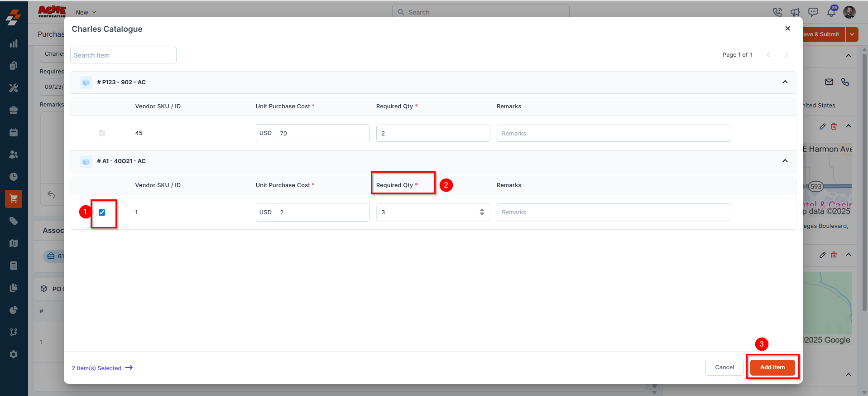
Task: Focus the global Search box
Action: pyautogui.click(x=481, y=12)
